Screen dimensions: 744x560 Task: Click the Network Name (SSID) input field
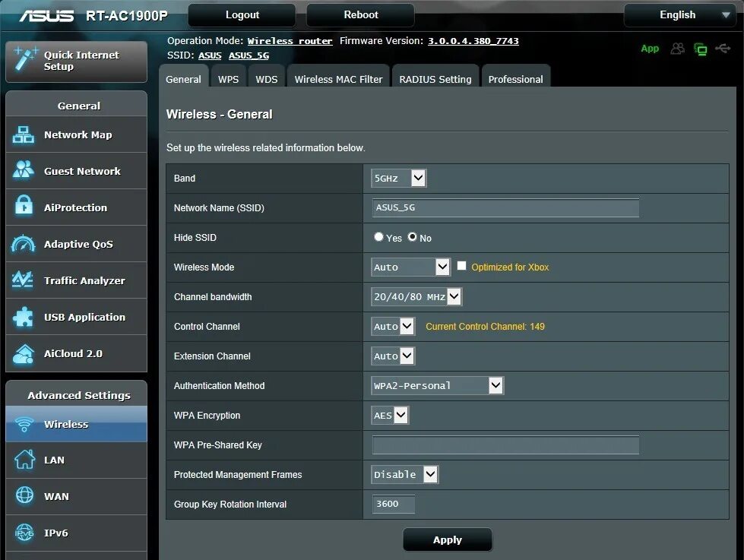pyautogui.click(x=505, y=208)
